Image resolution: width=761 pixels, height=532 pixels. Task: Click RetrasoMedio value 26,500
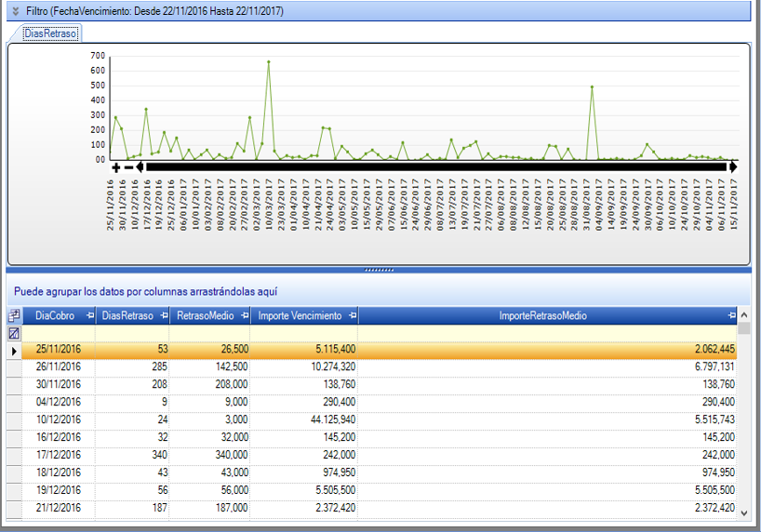point(234,350)
